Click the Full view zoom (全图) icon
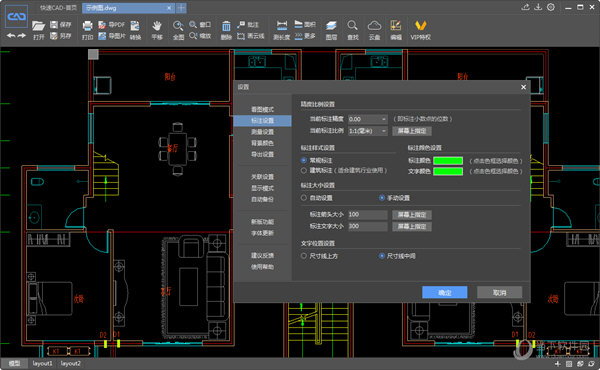 [x=178, y=26]
